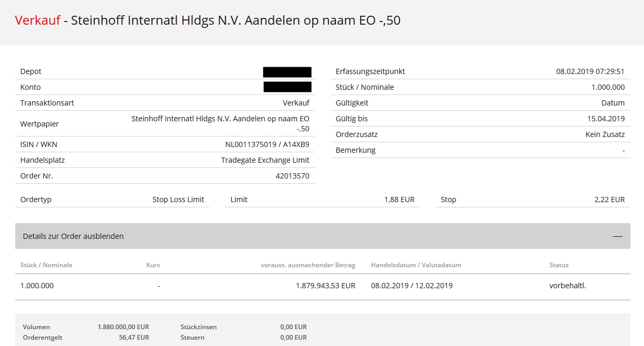
Task: Click the Transaktionsart value 'Verkauf'
Action: (296, 103)
